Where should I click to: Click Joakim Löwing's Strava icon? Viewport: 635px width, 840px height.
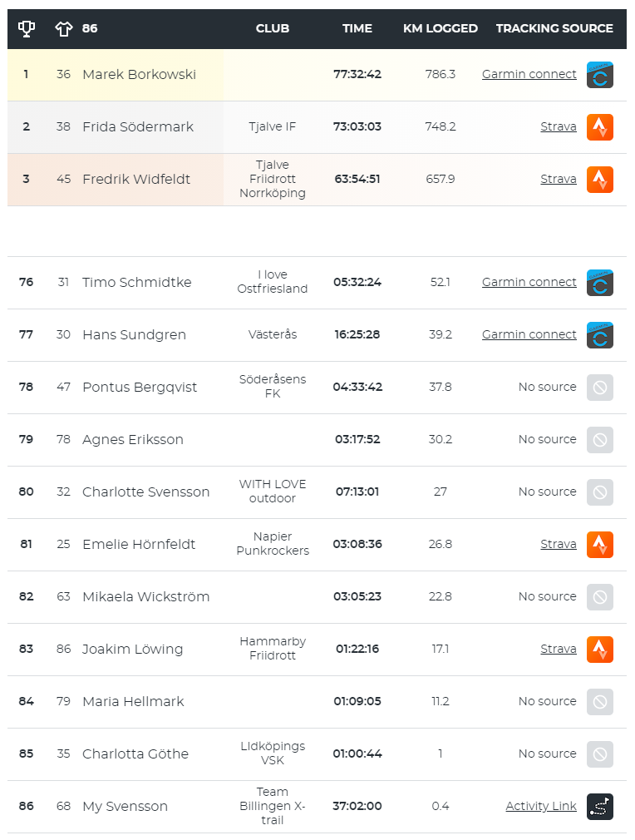point(599,650)
